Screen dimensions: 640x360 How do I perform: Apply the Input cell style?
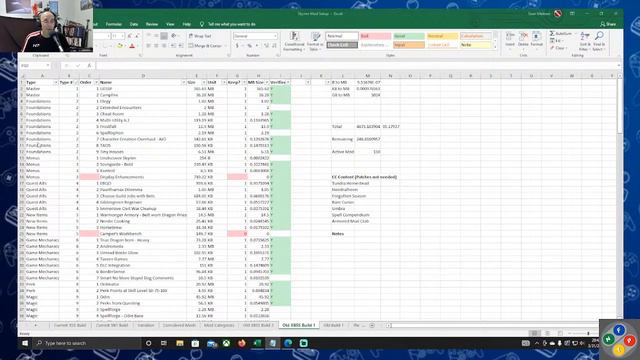coord(409,45)
